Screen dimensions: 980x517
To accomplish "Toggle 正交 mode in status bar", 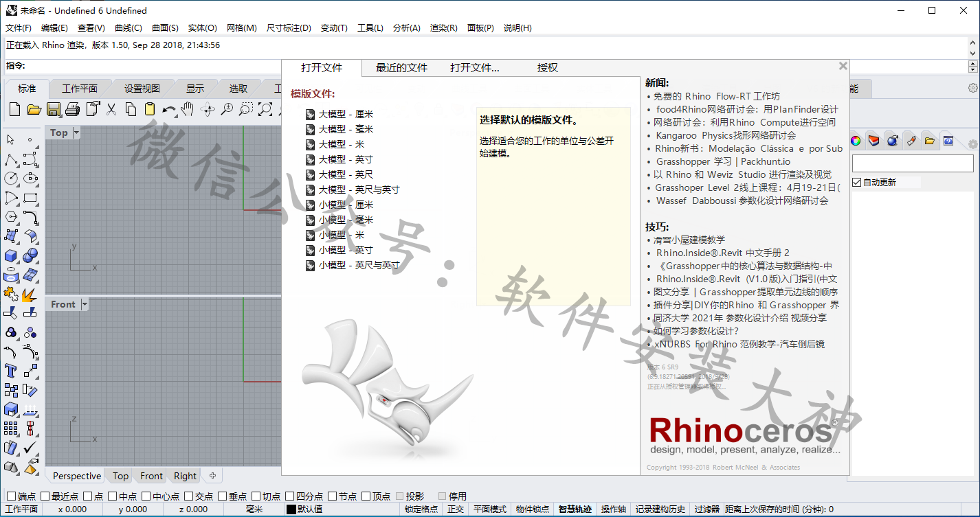I will [x=456, y=509].
